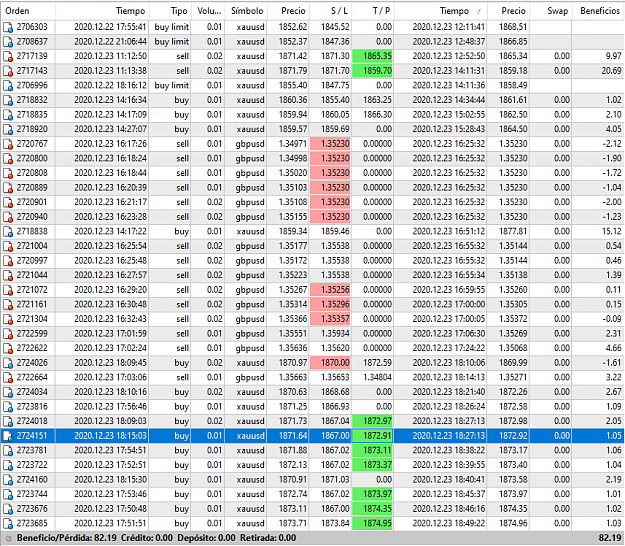Click the order icon beside 2718835
Viewport: 625px width, 546px height.
[8, 115]
